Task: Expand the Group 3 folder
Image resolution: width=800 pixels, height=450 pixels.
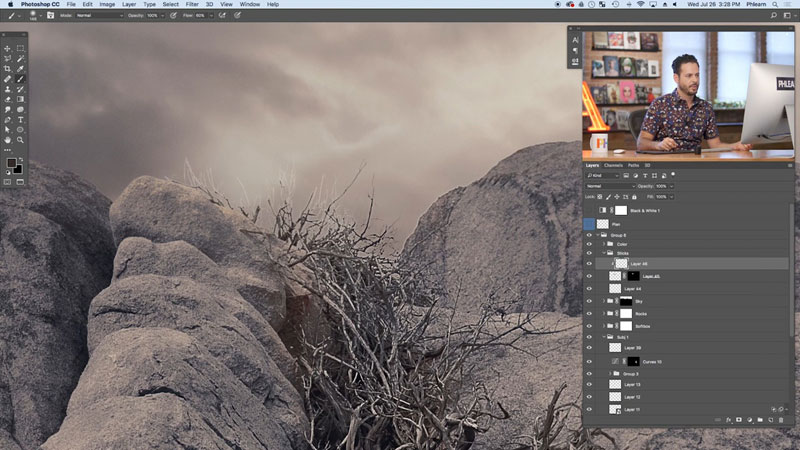Action: point(610,373)
